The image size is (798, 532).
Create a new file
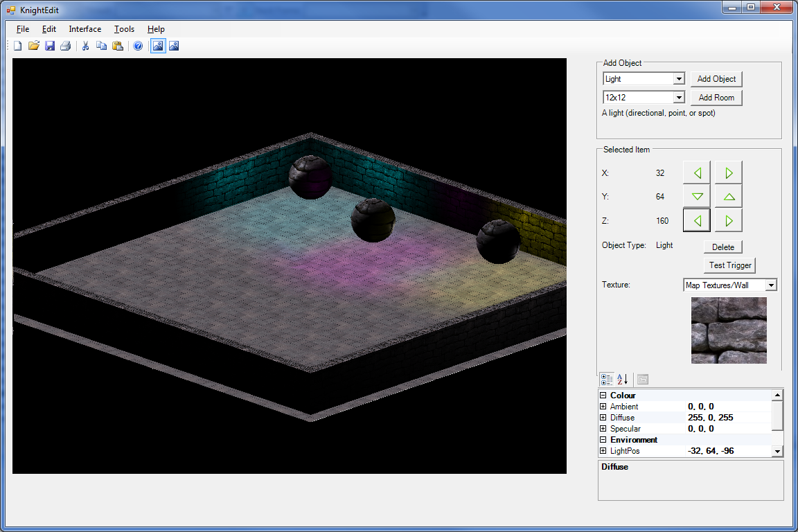(x=17, y=45)
